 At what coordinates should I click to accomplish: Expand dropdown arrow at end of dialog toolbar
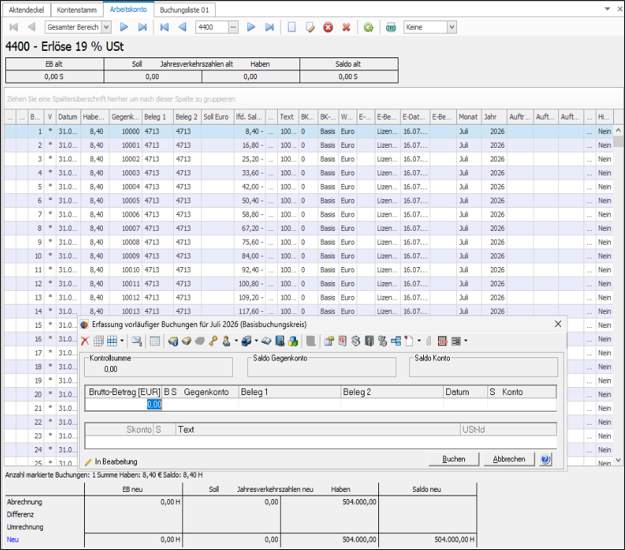466,341
